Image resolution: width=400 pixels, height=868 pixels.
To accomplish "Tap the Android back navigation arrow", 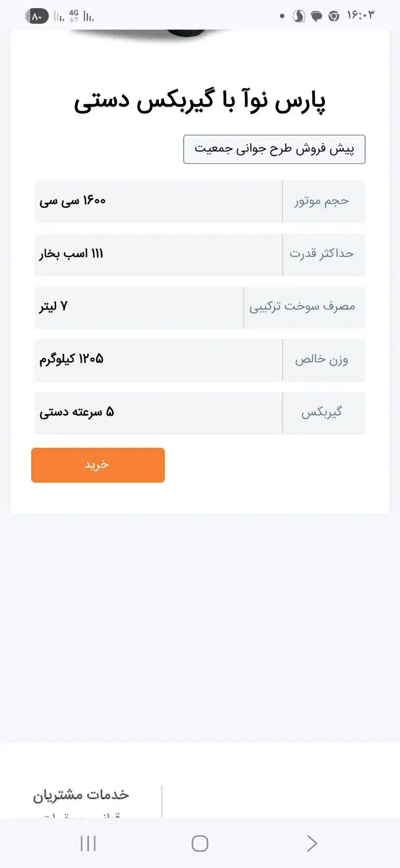I will [x=312, y=843].
